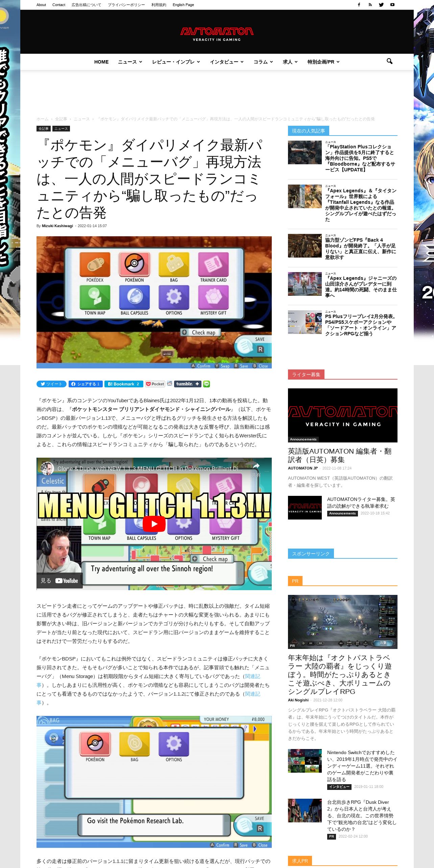The image size is (434, 868).
Task: Expand the 特別企画/PR menu dropdown
Action: [323, 62]
